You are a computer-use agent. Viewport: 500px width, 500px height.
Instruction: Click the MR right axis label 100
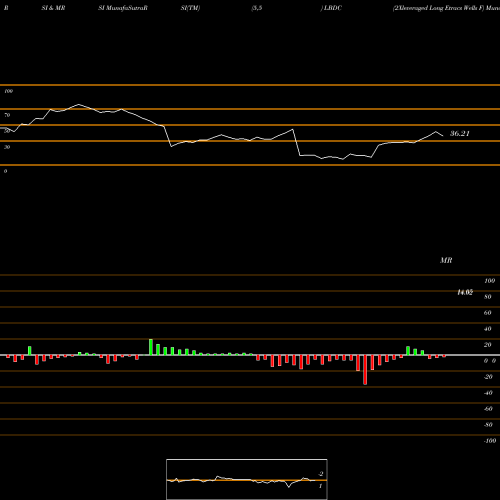[x=489, y=281]
